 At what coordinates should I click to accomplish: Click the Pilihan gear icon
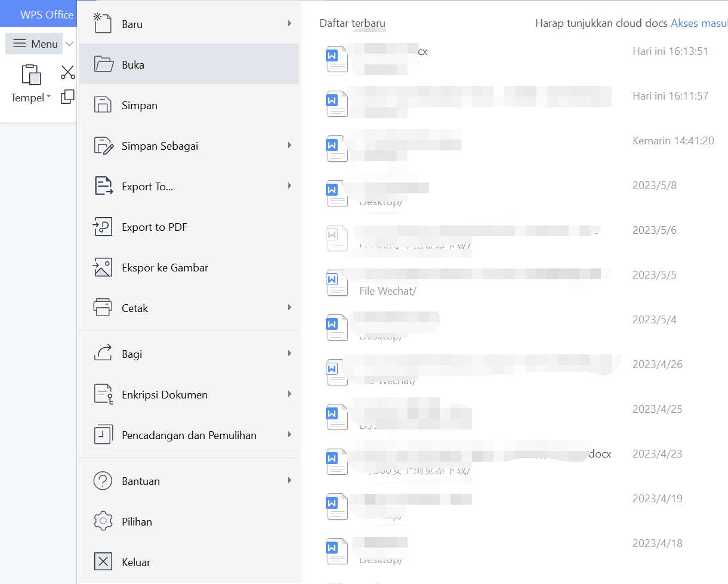pyautogui.click(x=103, y=521)
